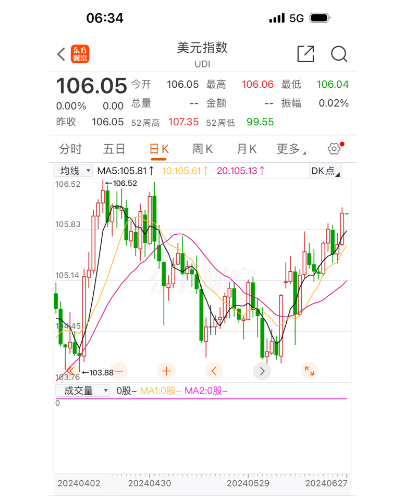This screenshot has height=500, width=394.
Task: Tap the 昨收 value 106.05
Action: [x=108, y=122]
